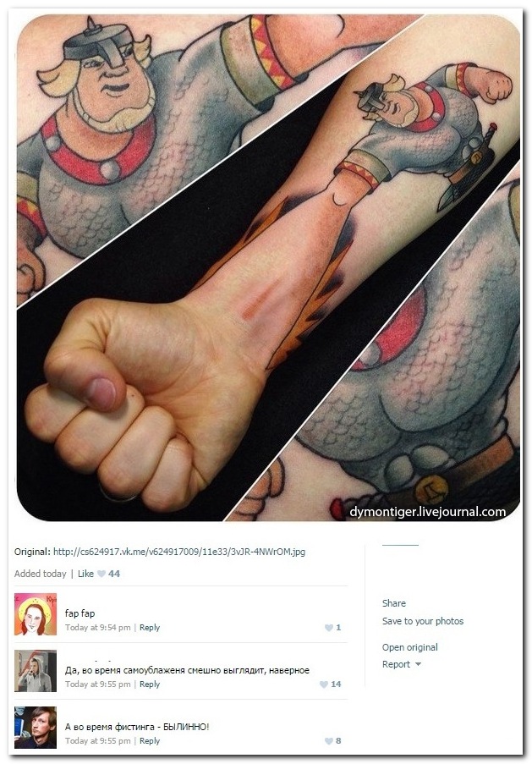This screenshot has width=532, height=764.
Task: Reply to the 9:55 pm hooded-avatar comment
Action: 150,684
